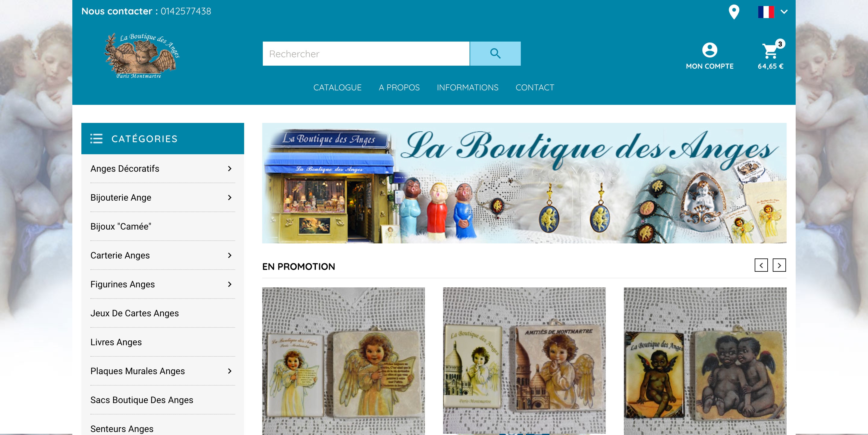Click the cart total 64,65 €

pyautogui.click(x=770, y=66)
